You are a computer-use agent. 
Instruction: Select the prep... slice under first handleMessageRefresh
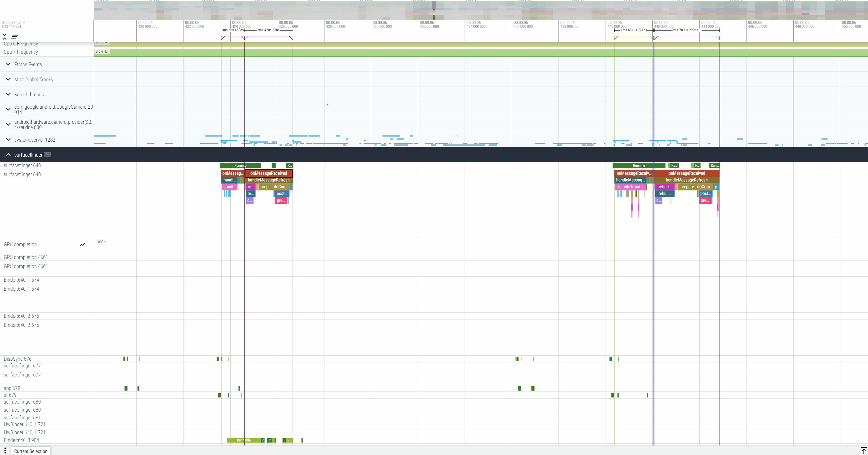pos(266,187)
